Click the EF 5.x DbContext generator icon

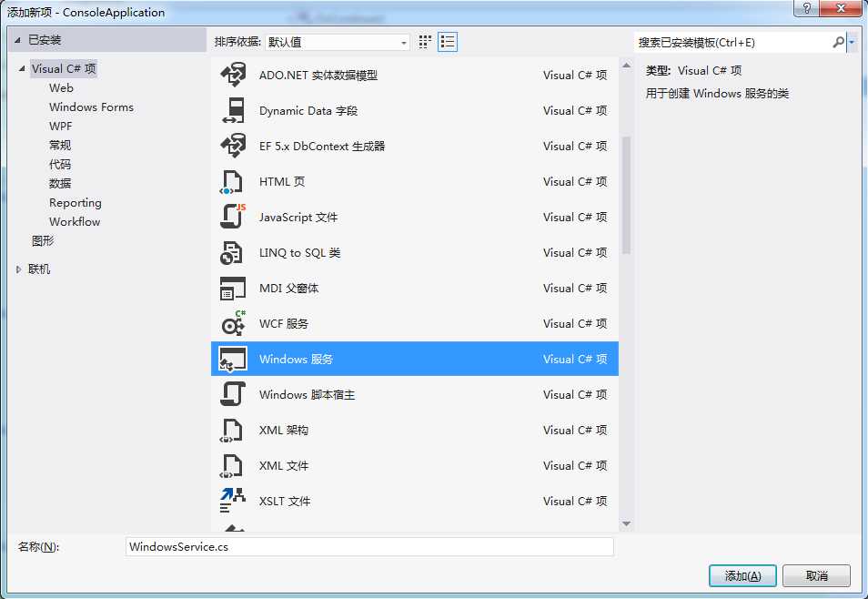tap(233, 146)
